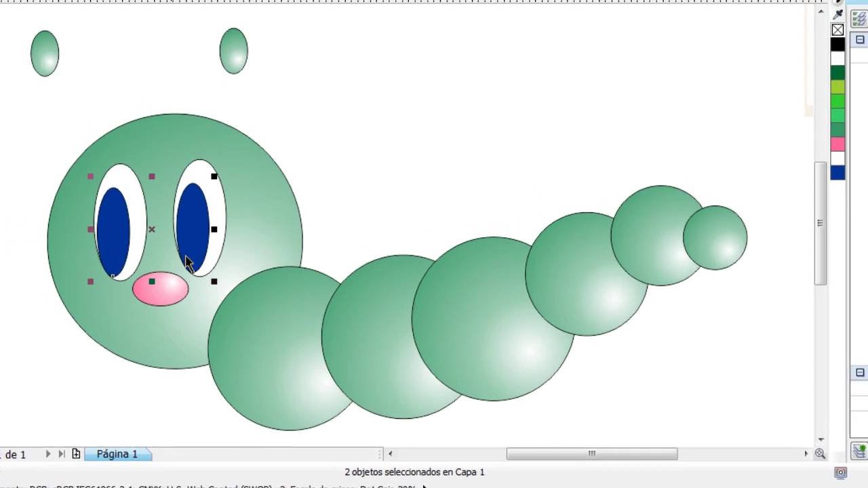The width and height of the screenshot is (868, 488).
Task: Click the status bar icon at far right
Action: click(841, 472)
